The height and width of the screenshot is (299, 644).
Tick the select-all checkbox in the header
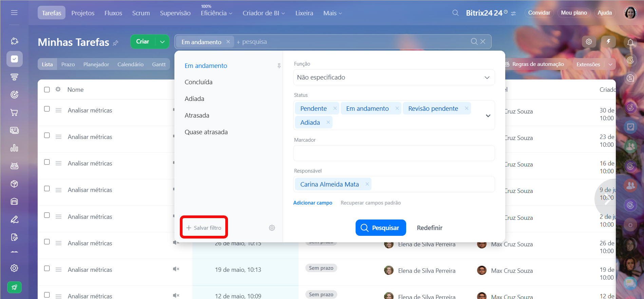tap(47, 89)
